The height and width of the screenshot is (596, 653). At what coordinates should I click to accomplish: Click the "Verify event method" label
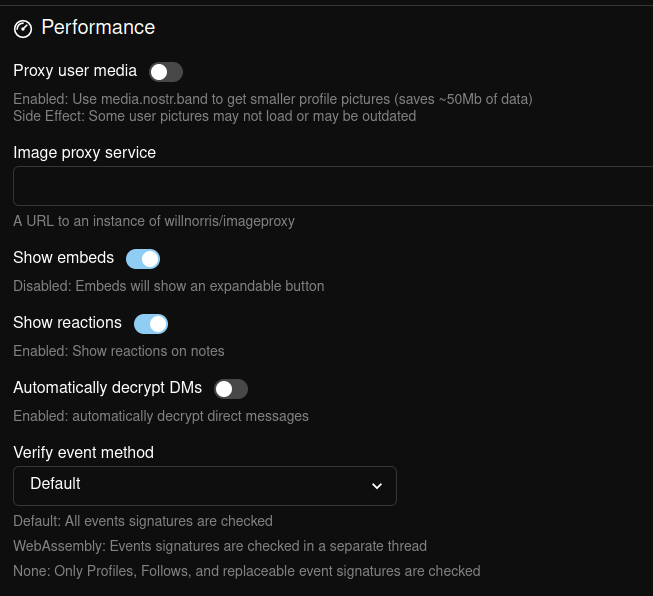pos(83,453)
